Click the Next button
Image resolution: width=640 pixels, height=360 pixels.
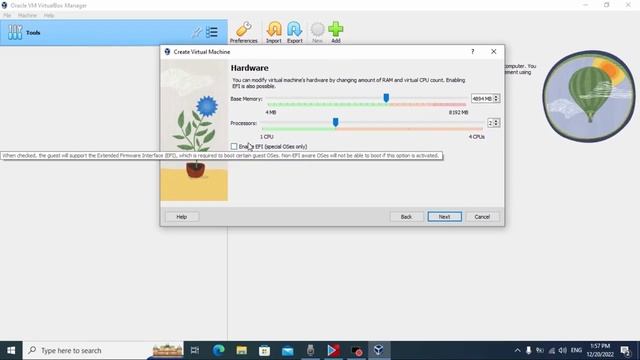coord(444,217)
